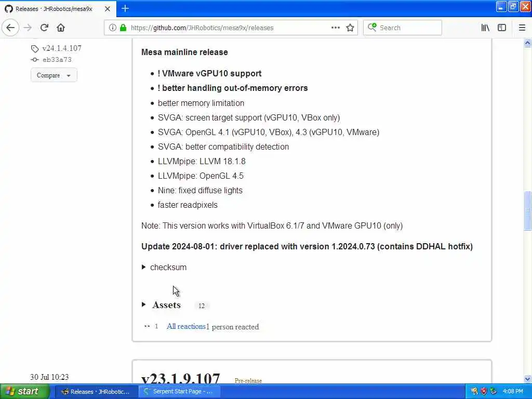
Task: Click 'LLVMpipe: LLVM 18.1.8' bullet
Action: (x=202, y=161)
